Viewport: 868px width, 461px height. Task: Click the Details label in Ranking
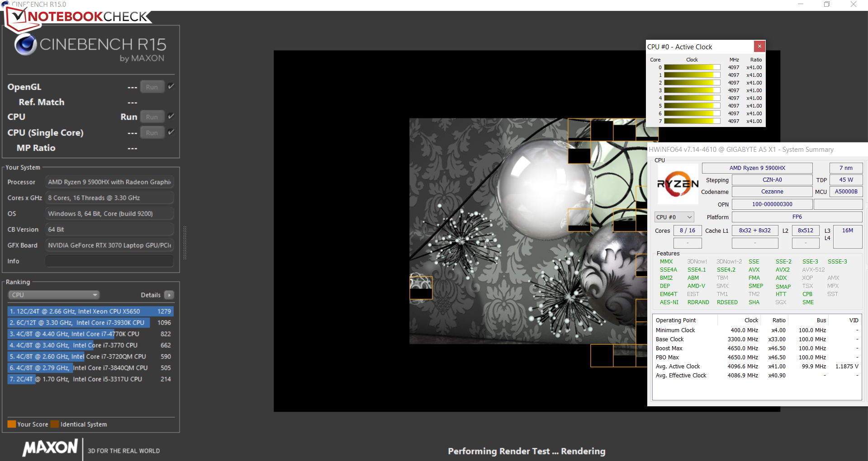point(151,295)
